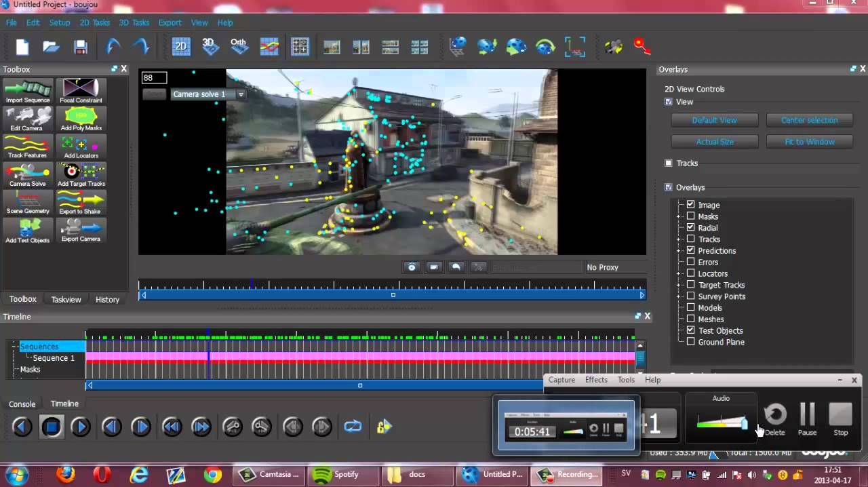
Task: Click the play backward button
Action: (22, 427)
